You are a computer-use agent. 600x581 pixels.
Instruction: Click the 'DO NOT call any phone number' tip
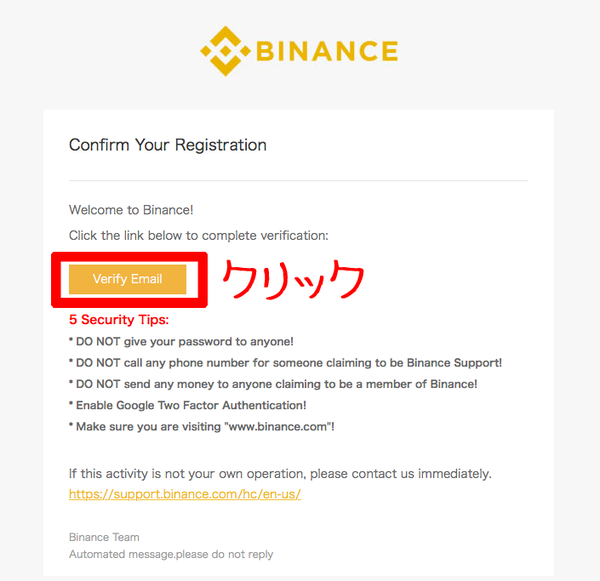(285, 363)
